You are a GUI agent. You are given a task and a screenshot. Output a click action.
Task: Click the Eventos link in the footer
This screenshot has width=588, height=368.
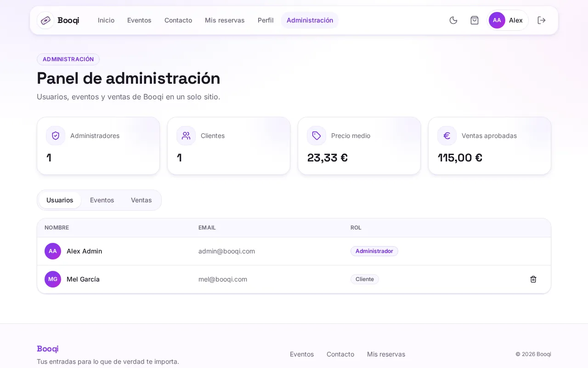click(302, 354)
